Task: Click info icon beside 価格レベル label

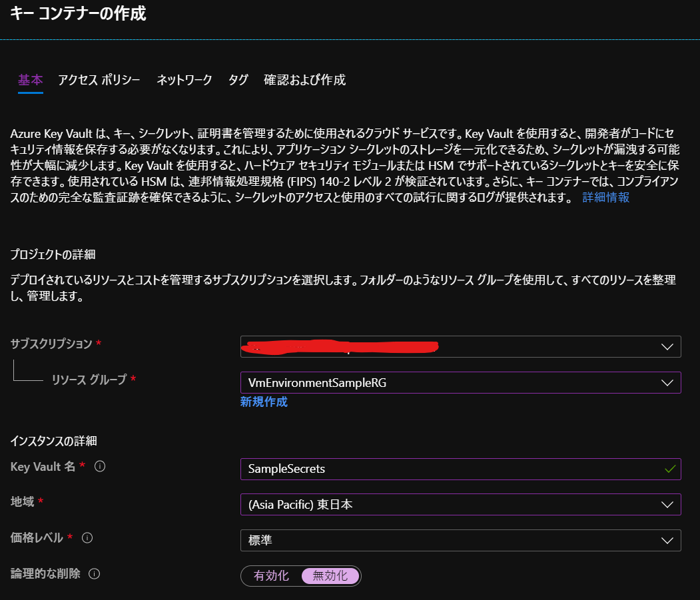Action: 87,538
